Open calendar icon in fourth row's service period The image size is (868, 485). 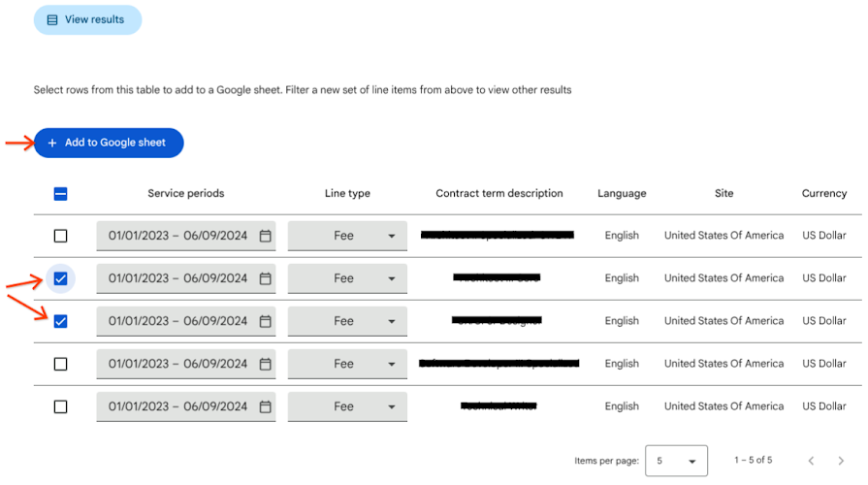click(x=266, y=364)
